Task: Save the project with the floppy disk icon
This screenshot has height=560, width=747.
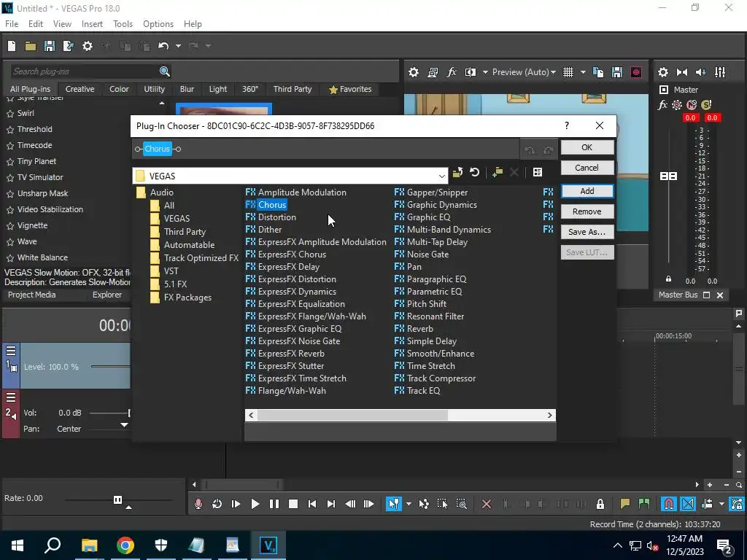Action: pyautogui.click(x=49, y=46)
